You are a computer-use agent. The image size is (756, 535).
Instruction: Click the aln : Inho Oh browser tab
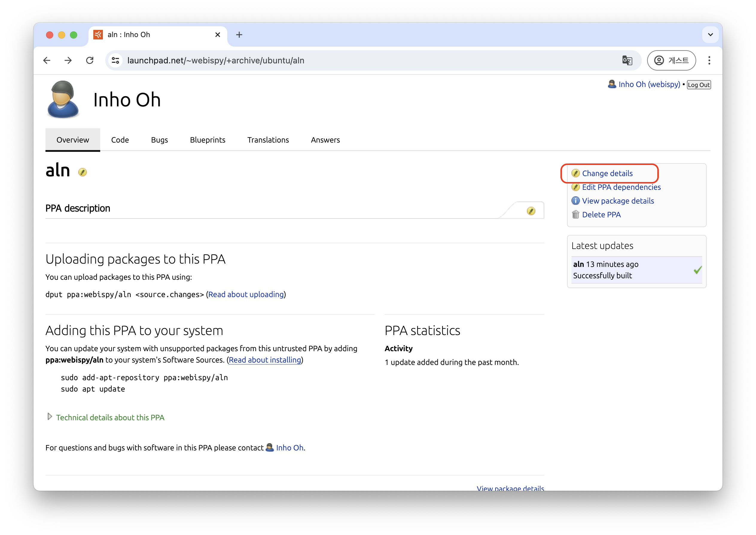click(x=158, y=35)
